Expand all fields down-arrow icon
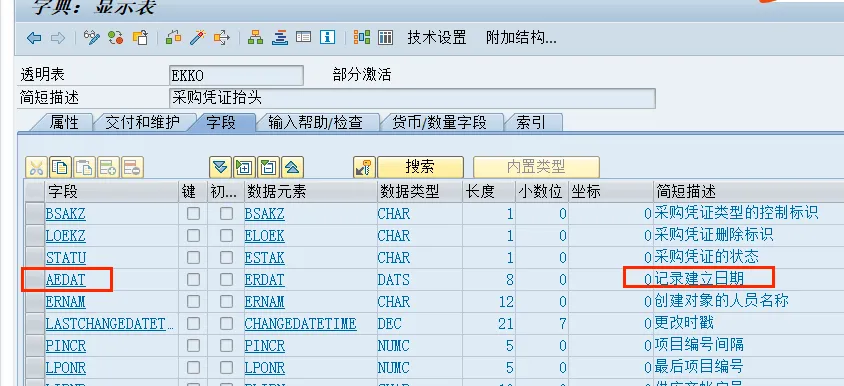This screenshot has height=386, width=844. [220, 168]
